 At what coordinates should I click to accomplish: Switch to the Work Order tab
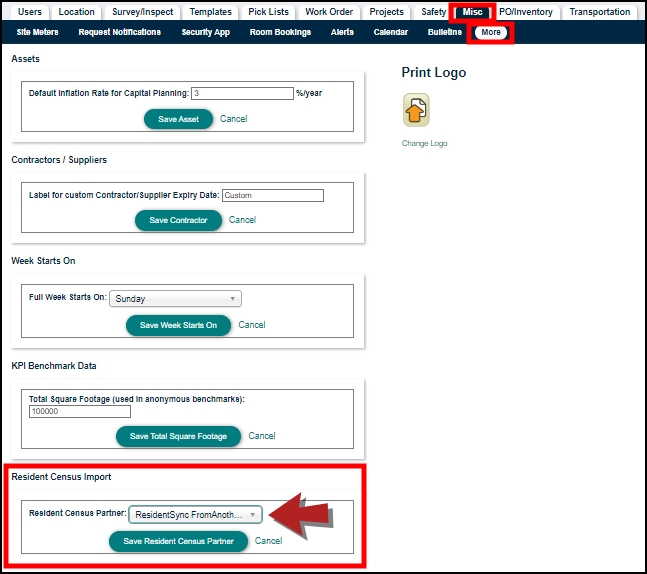tap(328, 12)
